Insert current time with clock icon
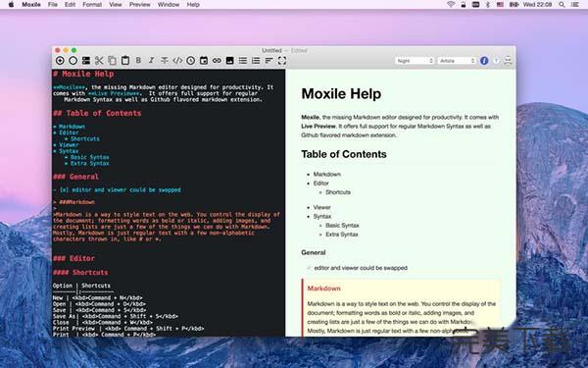Image resolution: width=588 pixels, height=368 pixels. pyautogui.click(x=190, y=61)
